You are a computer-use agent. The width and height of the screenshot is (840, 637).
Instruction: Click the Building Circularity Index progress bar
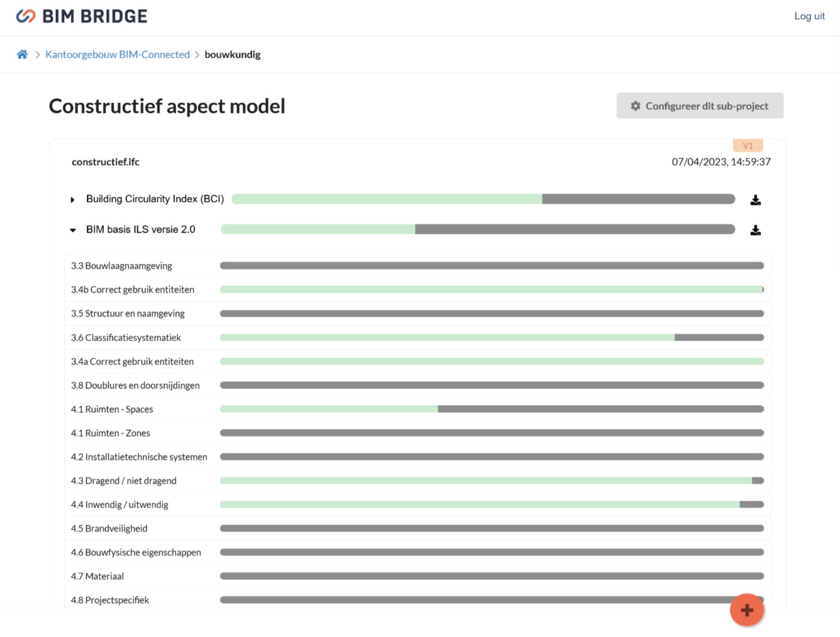point(483,199)
